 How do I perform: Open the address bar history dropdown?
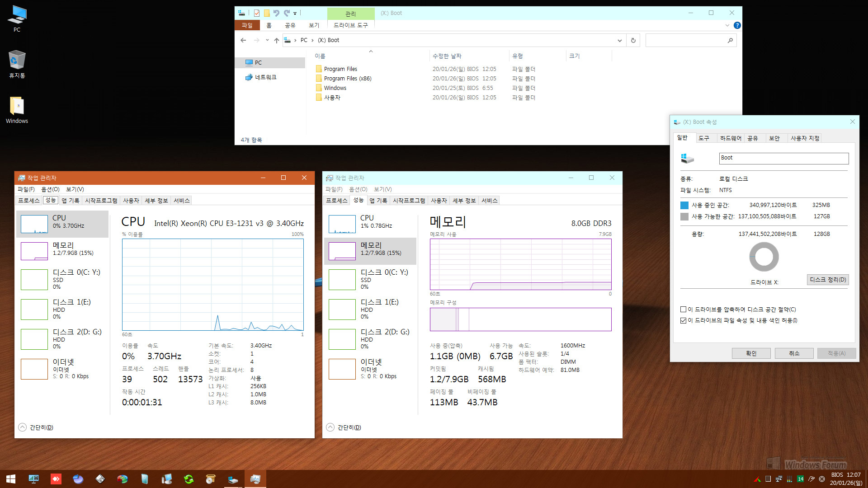coord(619,40)
